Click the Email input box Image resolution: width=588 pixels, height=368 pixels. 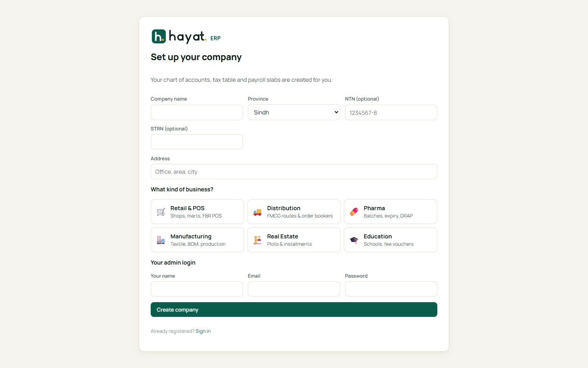(294, 289)
